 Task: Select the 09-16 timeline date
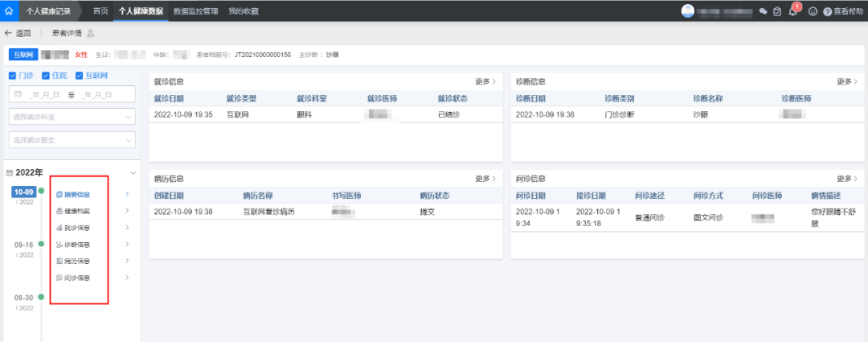coord(24,245)
